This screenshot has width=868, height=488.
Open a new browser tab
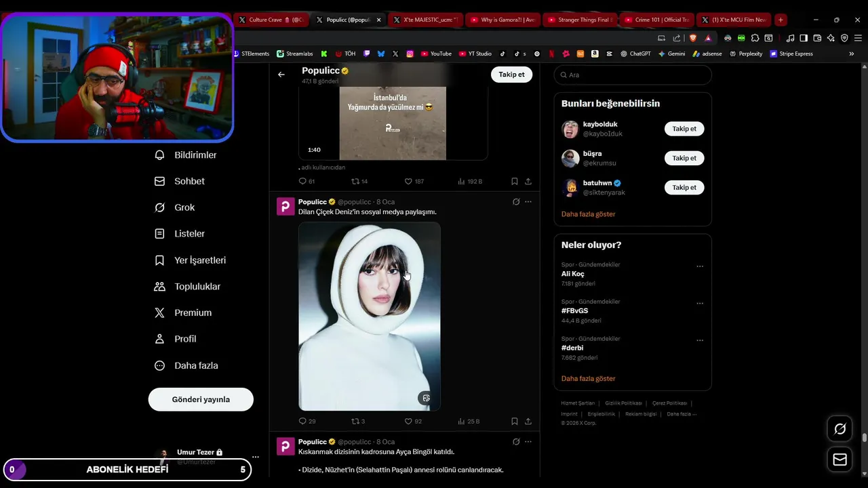pos(781,20)
